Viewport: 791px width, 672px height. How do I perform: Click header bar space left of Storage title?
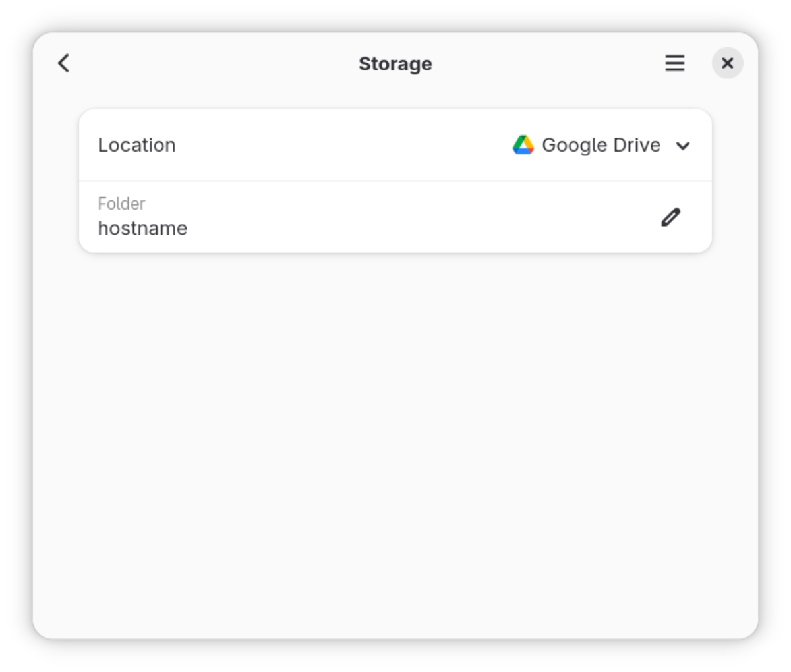click(211, 63)
